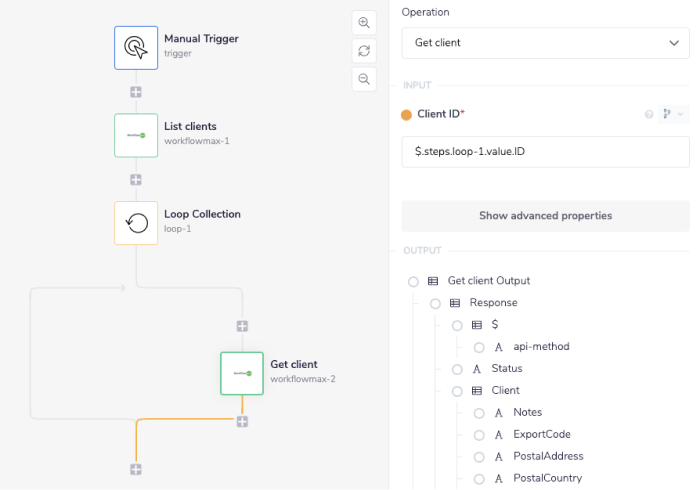This screenshot has height=490, width=700.
Task: Select the List clients workflowmax-1 node
Action: pos(135,135)
